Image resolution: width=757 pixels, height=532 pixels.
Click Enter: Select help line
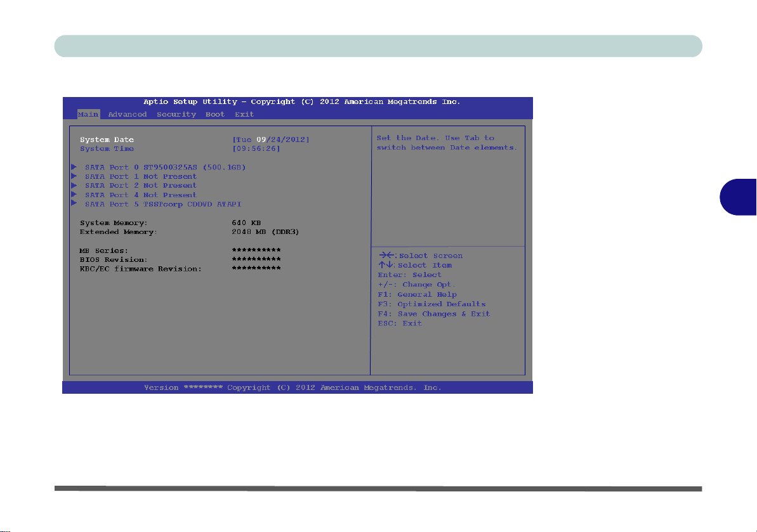pos(409,275)
